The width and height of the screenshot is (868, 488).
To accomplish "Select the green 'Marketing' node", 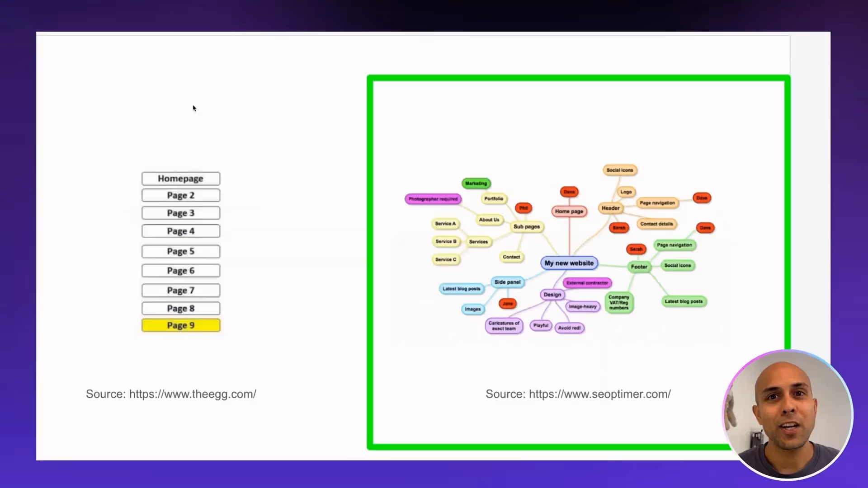I will pos(476,183).
